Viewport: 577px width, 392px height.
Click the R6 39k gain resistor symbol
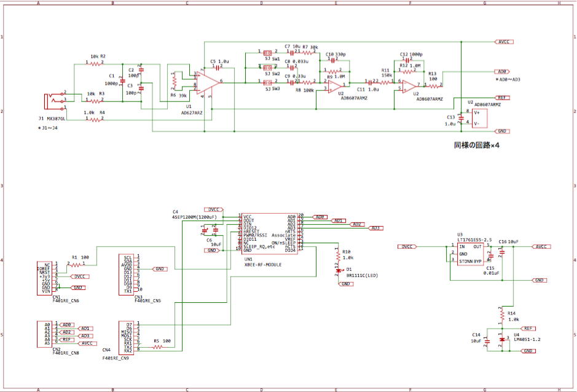click(x=175, y=81)
